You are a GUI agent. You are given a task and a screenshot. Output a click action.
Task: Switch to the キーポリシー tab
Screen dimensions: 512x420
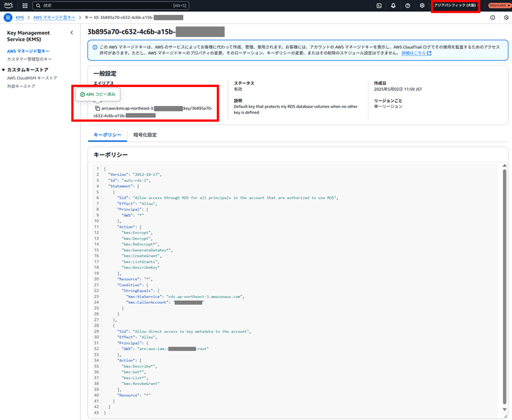(107, 135)
